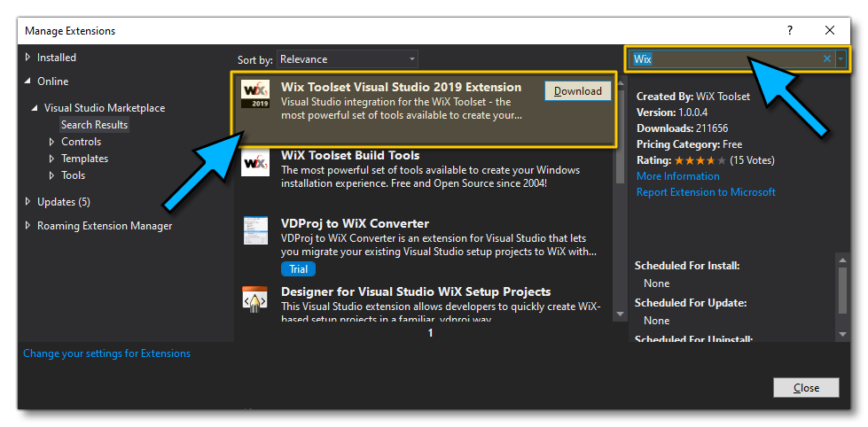
Task: Select the Templates tree item label
Action: point(85,159)
